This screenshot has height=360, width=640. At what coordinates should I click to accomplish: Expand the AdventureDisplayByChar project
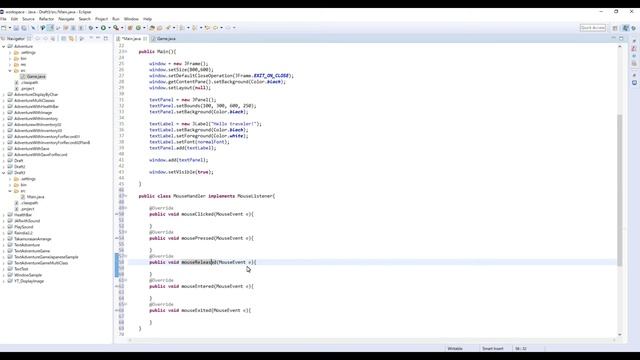click(x=4, y=95)
